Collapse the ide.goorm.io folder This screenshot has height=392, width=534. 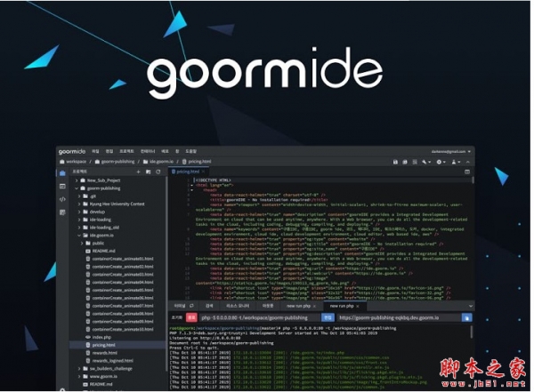79,236
